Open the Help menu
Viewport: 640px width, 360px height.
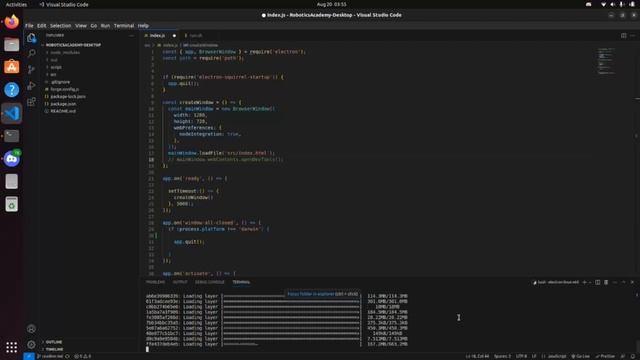pyautogui.click(x=143, y=26)
